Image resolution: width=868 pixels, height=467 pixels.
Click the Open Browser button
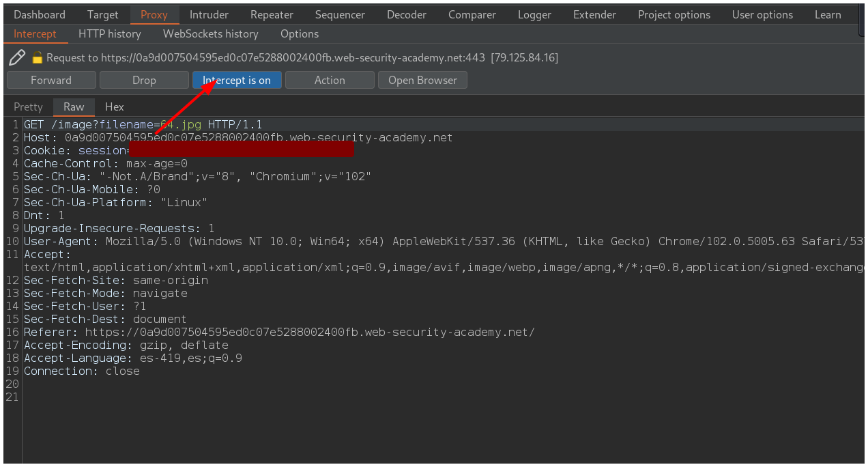click(x=422, y=80)
